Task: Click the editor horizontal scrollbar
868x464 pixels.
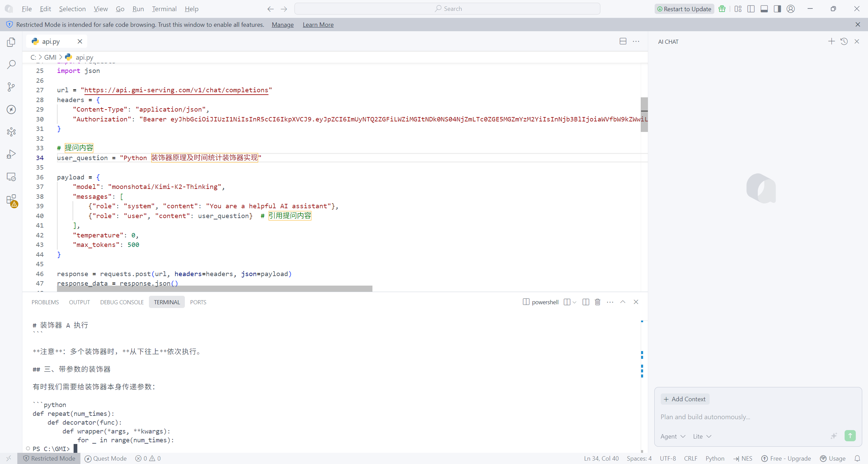Action: (x=214, y=289)
